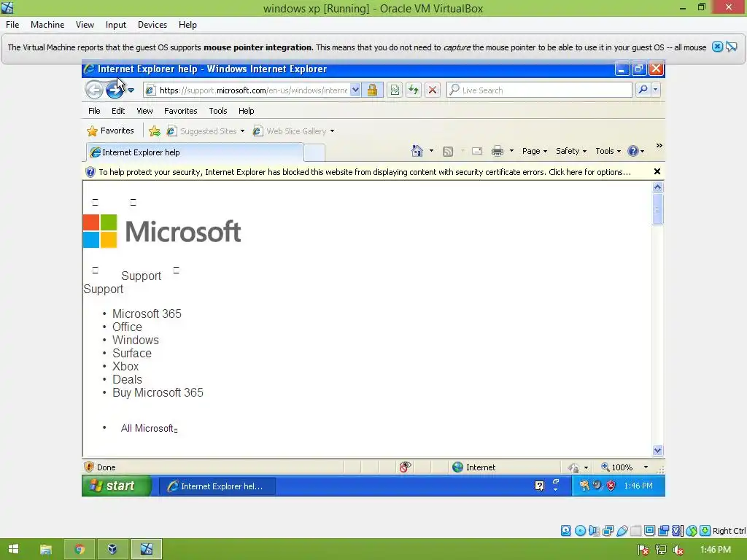Screen dimensions: 747x560
Task: Open the IE Tools menu in menu bar
Action: 217,111
